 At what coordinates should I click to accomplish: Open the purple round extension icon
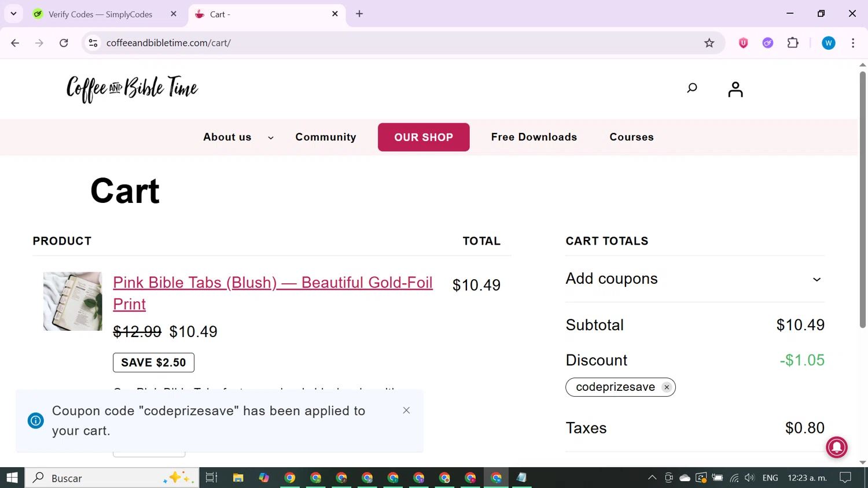coord(768,43)
